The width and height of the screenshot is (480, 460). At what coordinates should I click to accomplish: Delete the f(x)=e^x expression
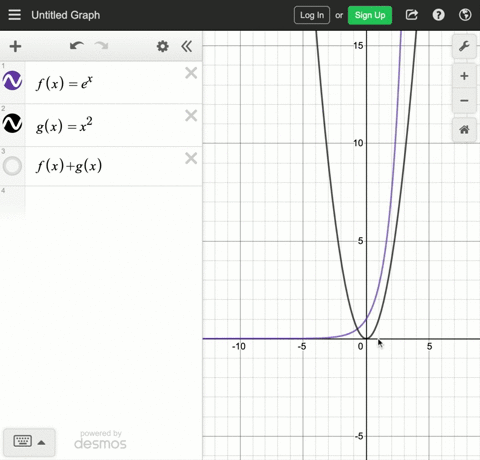[191, 73]
